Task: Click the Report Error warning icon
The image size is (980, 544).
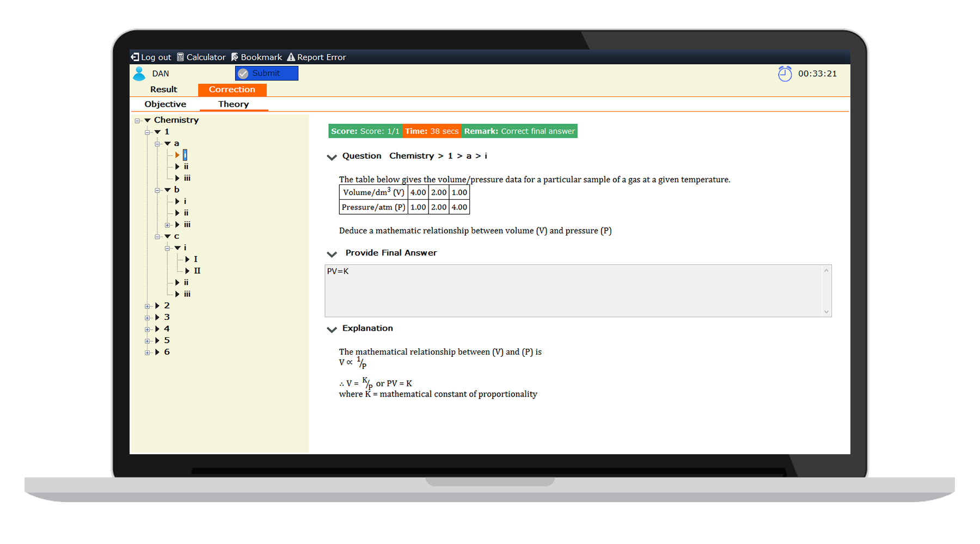Action: [291, 57]
